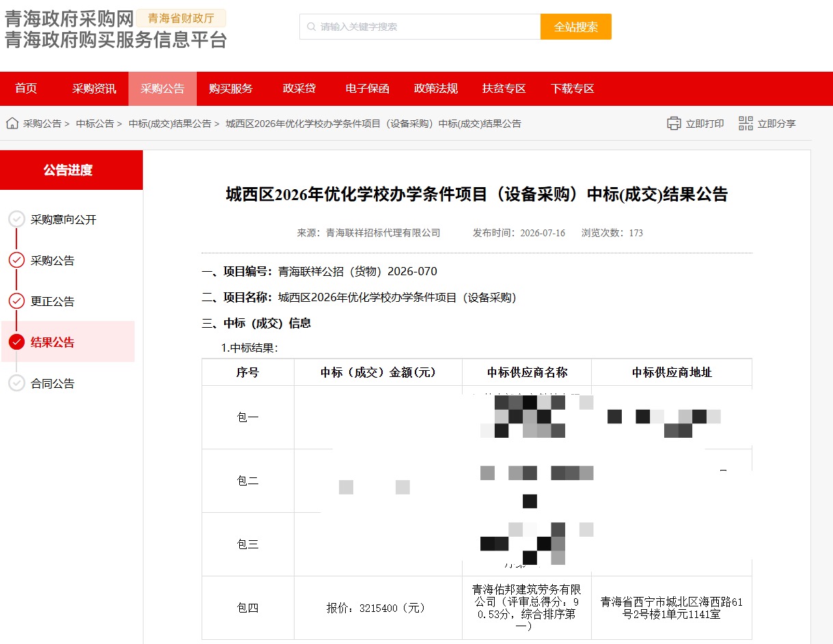Image resolution: width=833 pixels, height=644 pixels.
Task: Click the 立即打印 link text
Action: point(705,124)
